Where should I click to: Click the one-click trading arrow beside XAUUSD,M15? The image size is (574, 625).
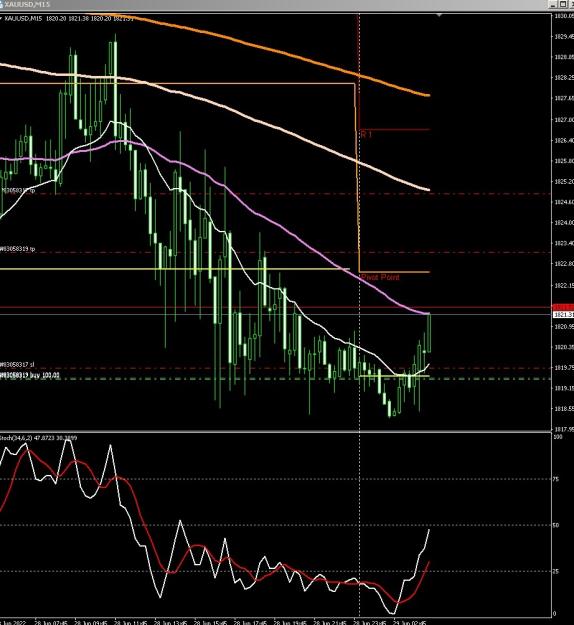1,18
